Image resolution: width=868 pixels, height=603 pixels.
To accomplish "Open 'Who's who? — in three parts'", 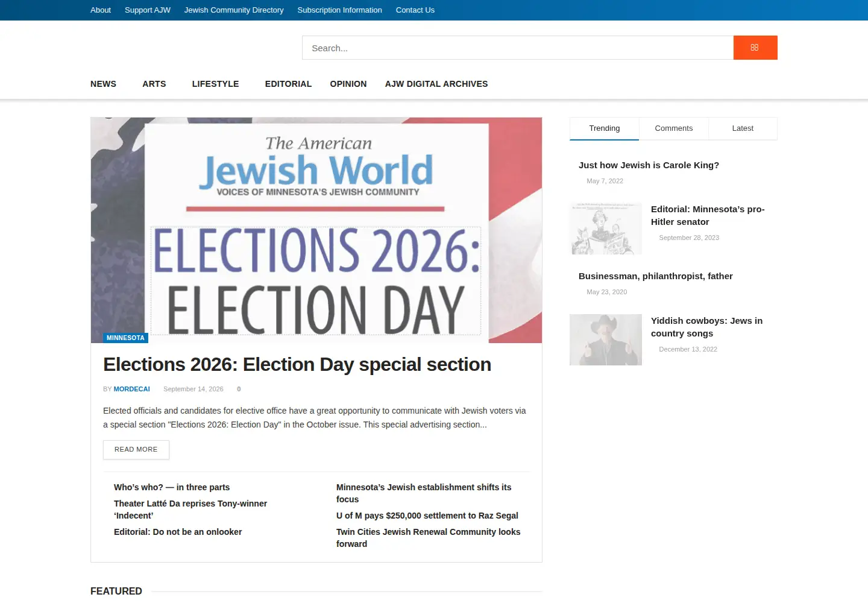I will coord(172,487).
